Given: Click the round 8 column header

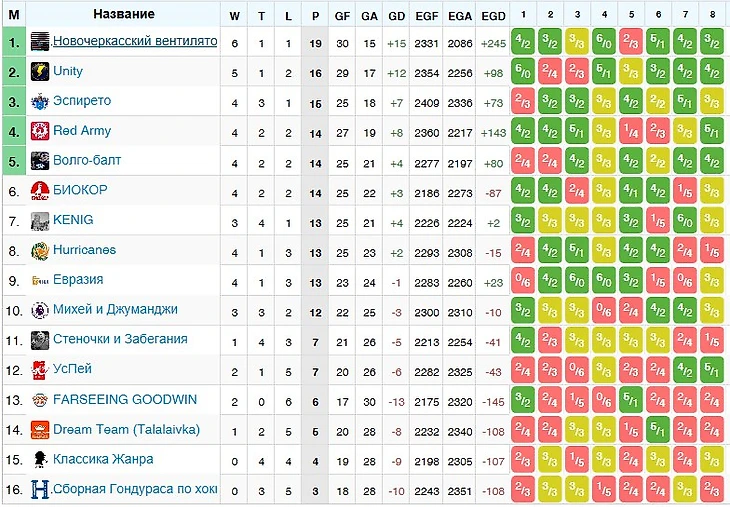Looking at the screenshot, I should [711, 15].
